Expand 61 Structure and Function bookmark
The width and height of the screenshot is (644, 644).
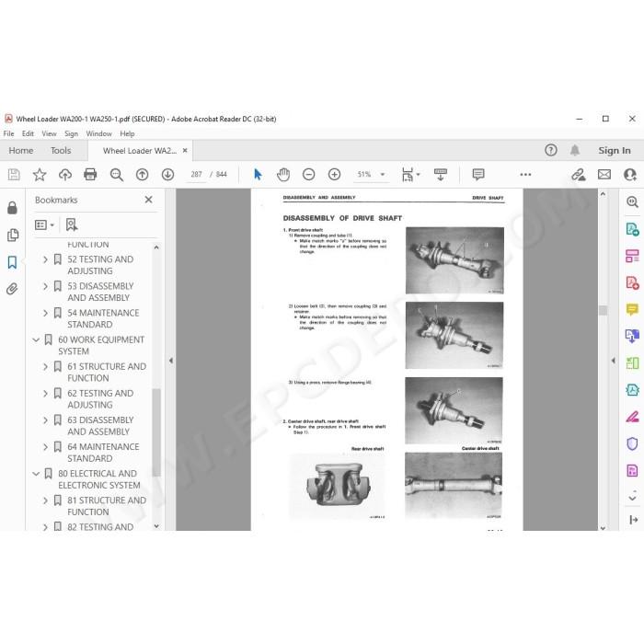(x=45, y=366)
